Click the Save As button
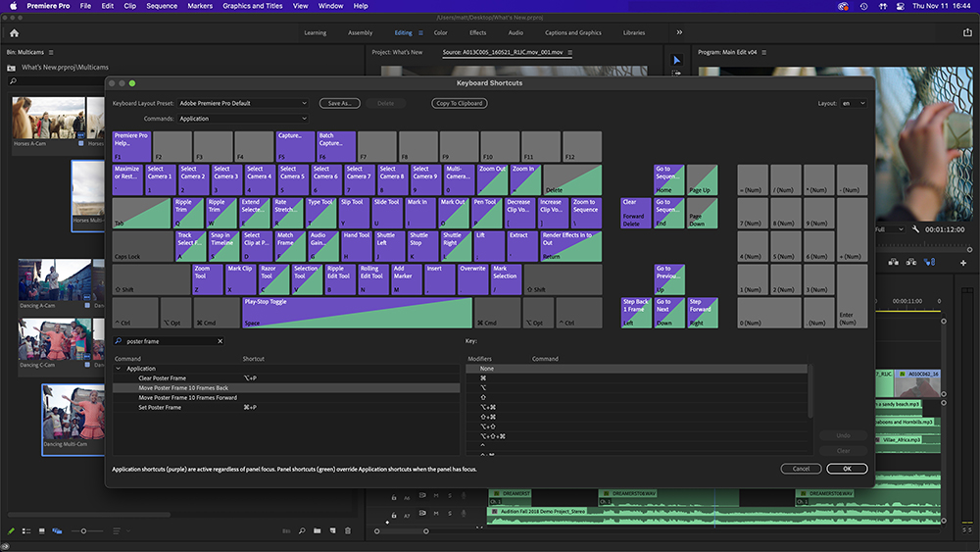This screenshot has height=552, width=980. pyautogui.click(x=339, y=103)
